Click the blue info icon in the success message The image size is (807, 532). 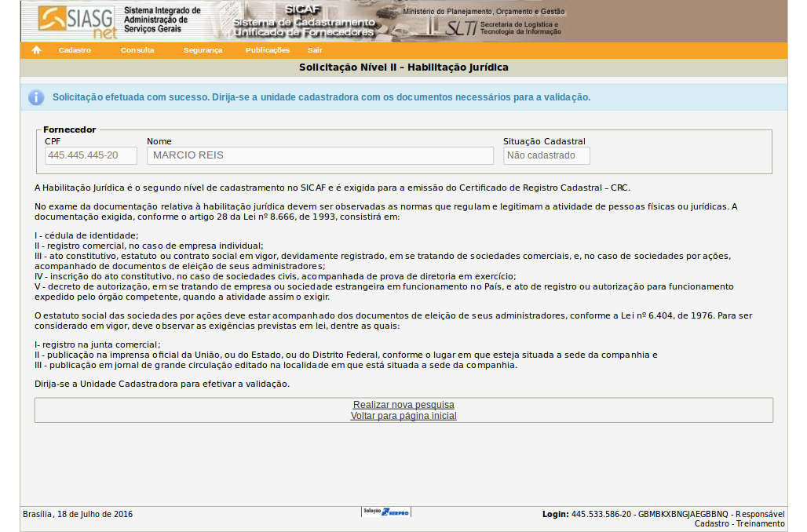tap(36, 97)
